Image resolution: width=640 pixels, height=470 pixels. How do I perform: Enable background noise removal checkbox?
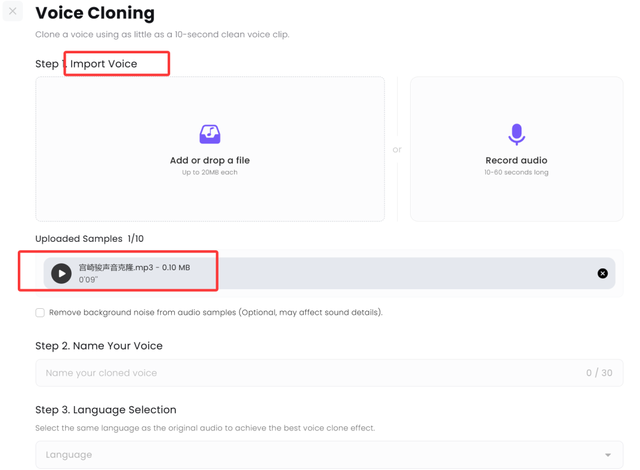pos(40,313)
